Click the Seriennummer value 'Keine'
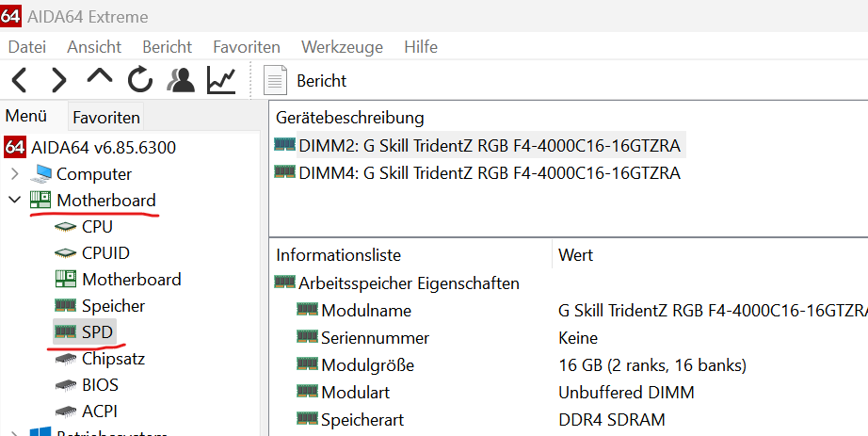This screenshot has width=868, height=436. pyautogui.click(x=578, y=338)
